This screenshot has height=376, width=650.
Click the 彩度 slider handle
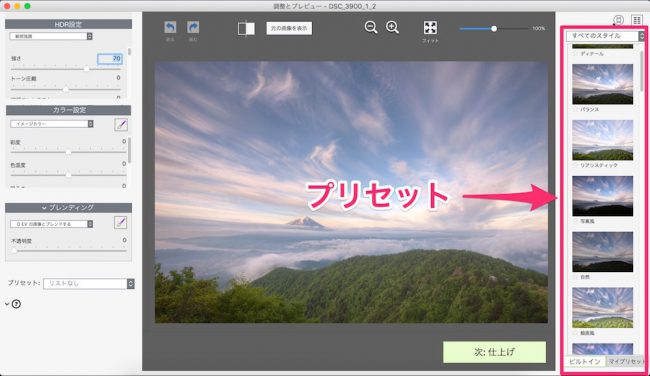pos(68,152)
